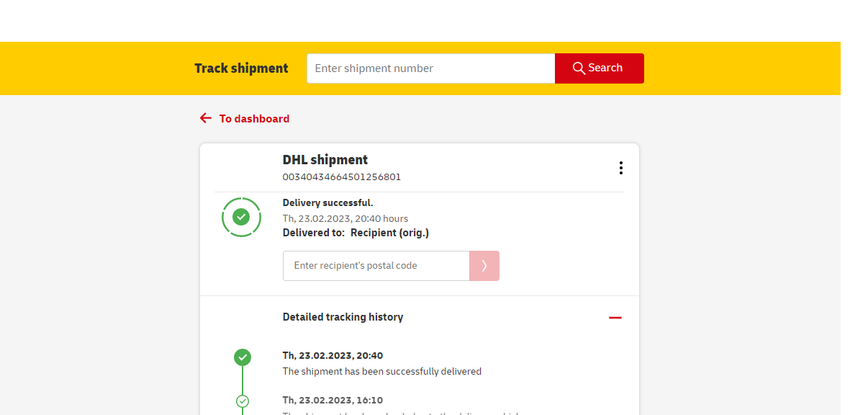Click the Th, 23.02.2023, 16:10 entry

(x=333, y=400)
